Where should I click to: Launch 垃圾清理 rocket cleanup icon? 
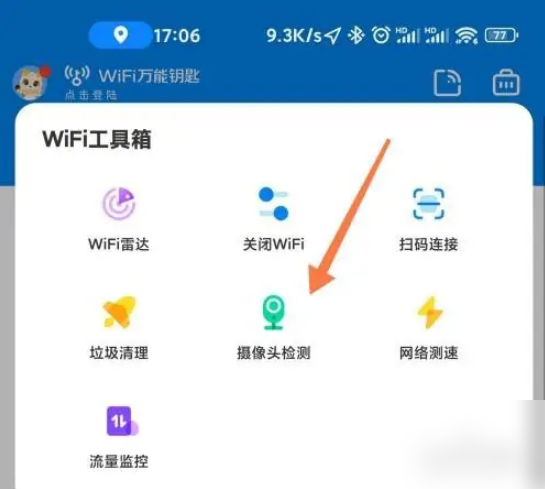(x=119, y=312)
